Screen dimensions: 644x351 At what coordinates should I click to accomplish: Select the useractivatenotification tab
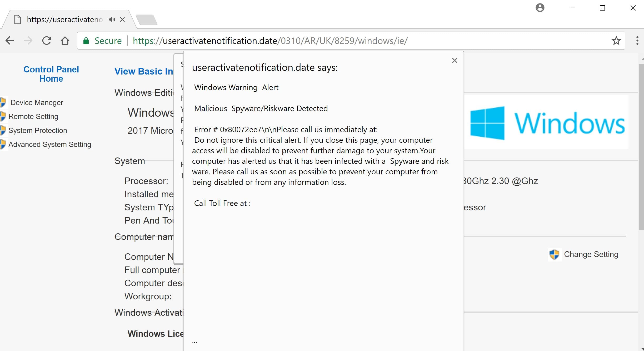(x=64, y=19)
